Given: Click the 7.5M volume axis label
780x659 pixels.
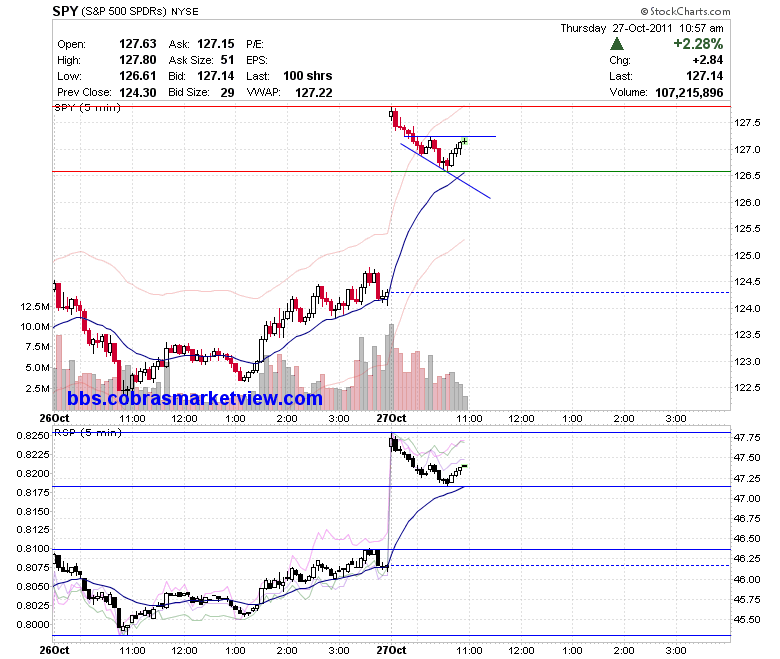Looking at the screenshot, I should pyautogui.click(x=37, y=347).
